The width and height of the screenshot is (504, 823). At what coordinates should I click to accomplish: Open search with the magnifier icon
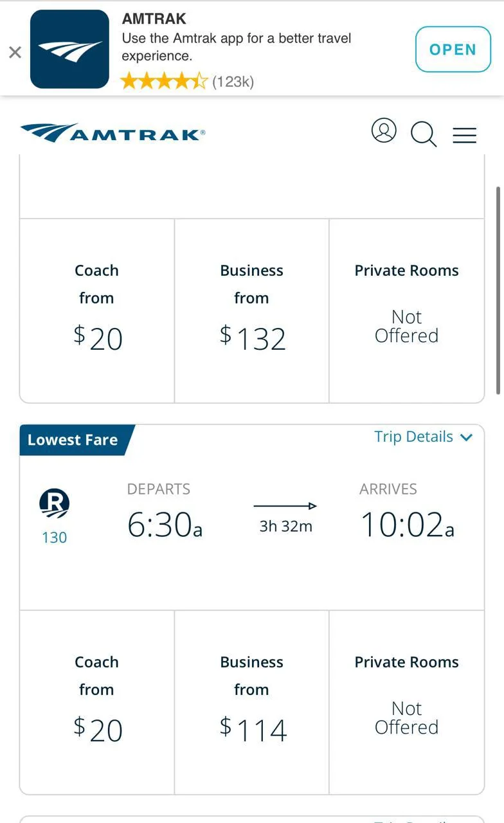[424, 134]
